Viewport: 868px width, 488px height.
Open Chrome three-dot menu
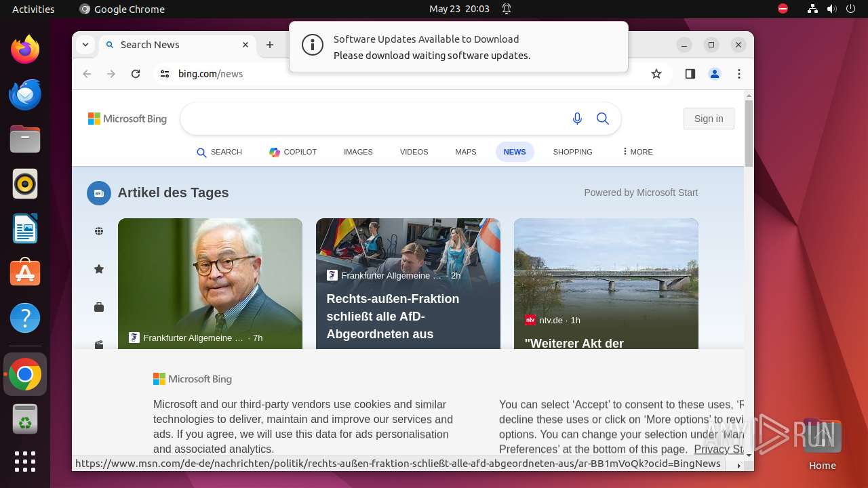[739, 74]
